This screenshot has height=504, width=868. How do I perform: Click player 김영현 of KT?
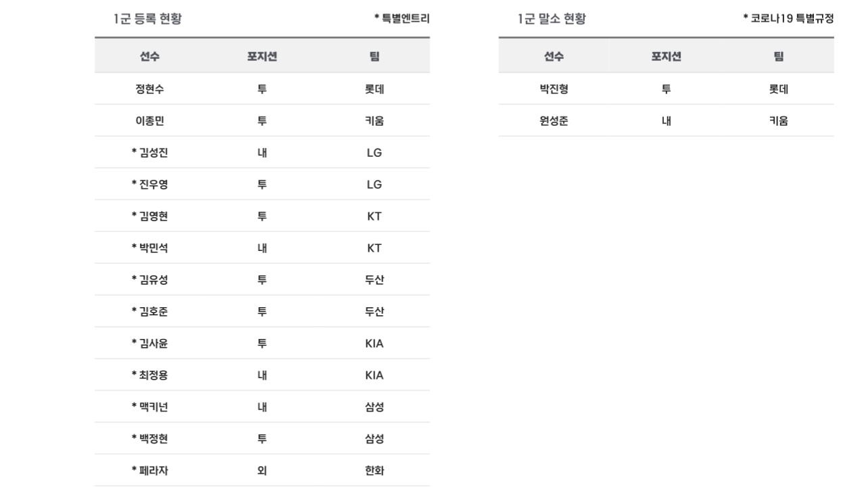[149, 216]
